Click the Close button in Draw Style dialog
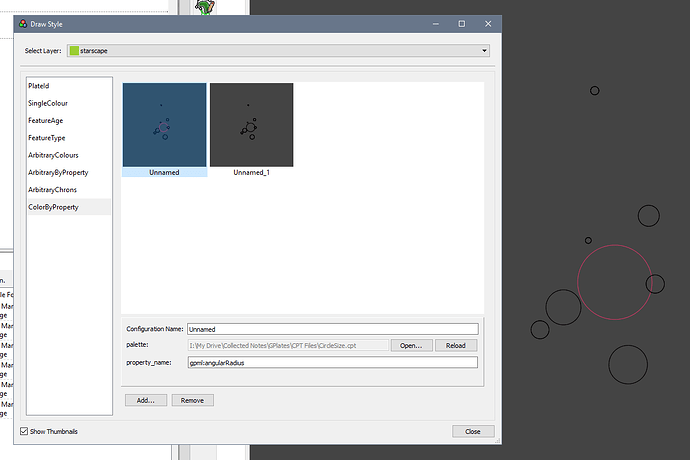690x460 pixels. pyautogui.click(x=473, y=431)
